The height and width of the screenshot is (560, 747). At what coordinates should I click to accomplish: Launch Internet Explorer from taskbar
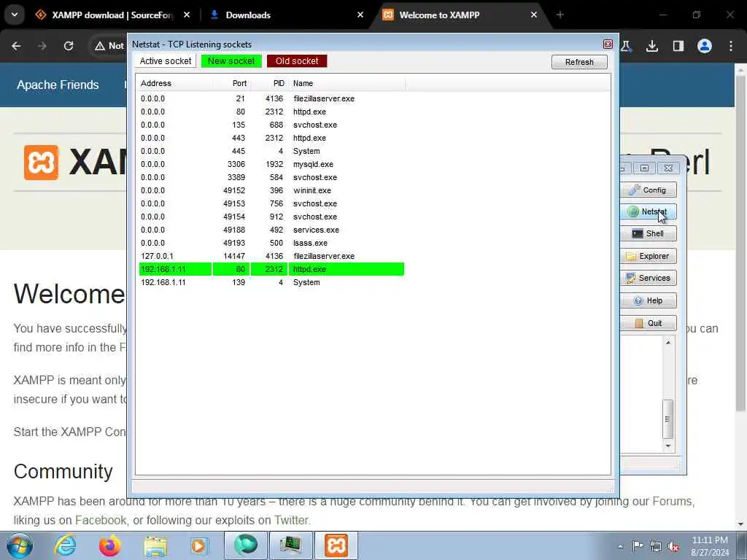tap(65, 545)
